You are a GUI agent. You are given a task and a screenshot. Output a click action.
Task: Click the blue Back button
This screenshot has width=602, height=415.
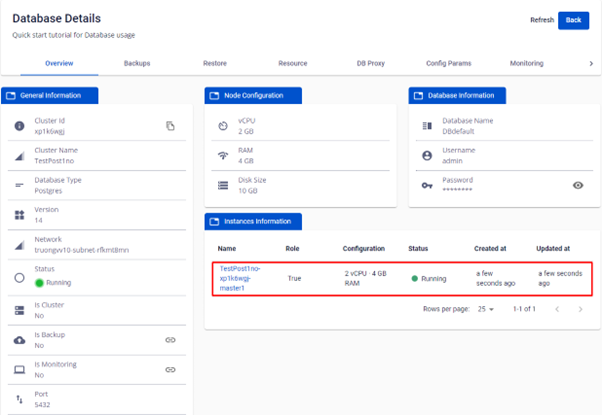[573, 20]
